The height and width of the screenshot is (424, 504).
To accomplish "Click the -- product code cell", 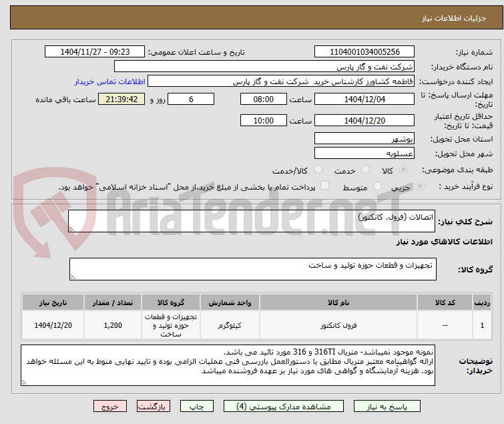I will point(445,325).
